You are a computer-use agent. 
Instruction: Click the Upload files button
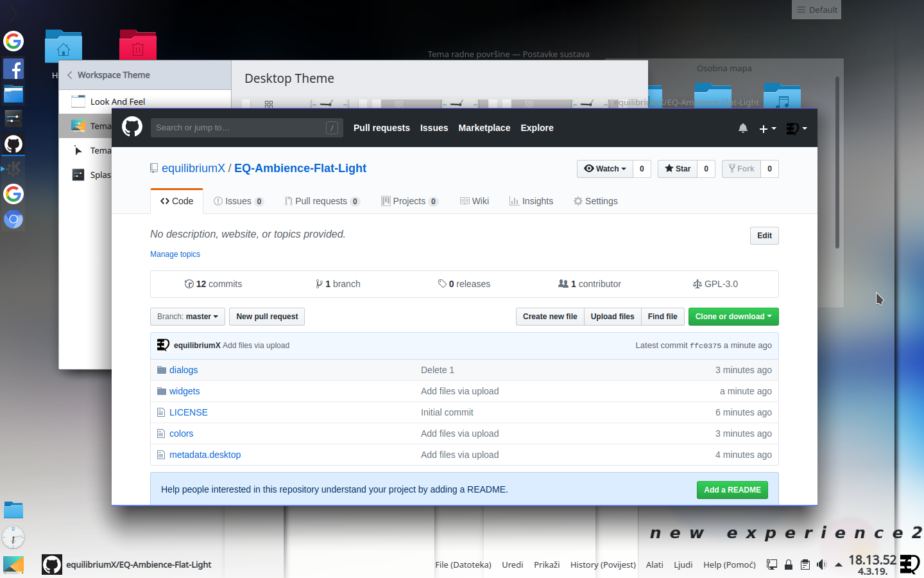(x=612, y=317)
